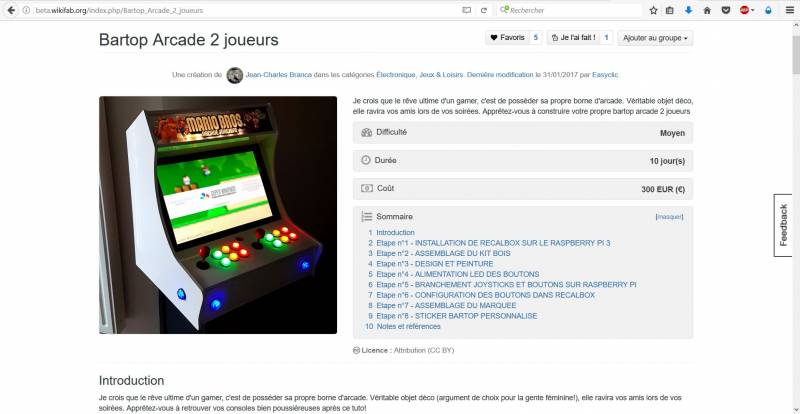Bookmark this page with the star icon

point(653,10)
